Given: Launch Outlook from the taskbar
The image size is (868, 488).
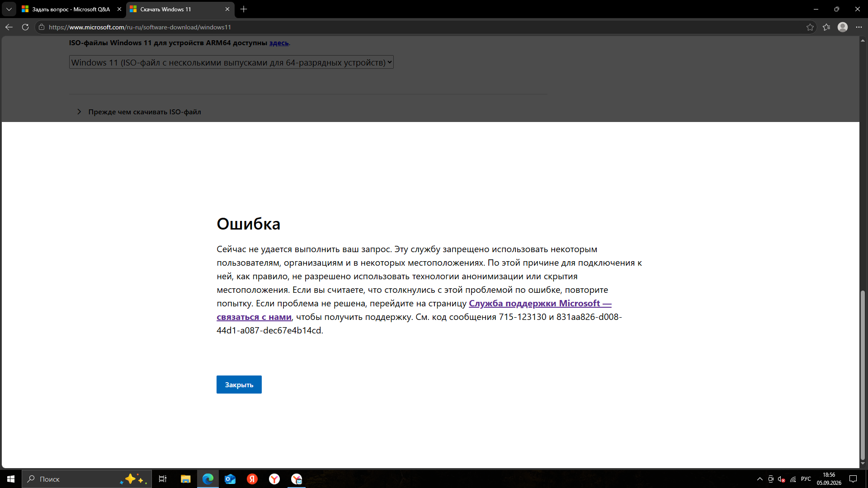Looking at the screenshot, I should [230, 479].
